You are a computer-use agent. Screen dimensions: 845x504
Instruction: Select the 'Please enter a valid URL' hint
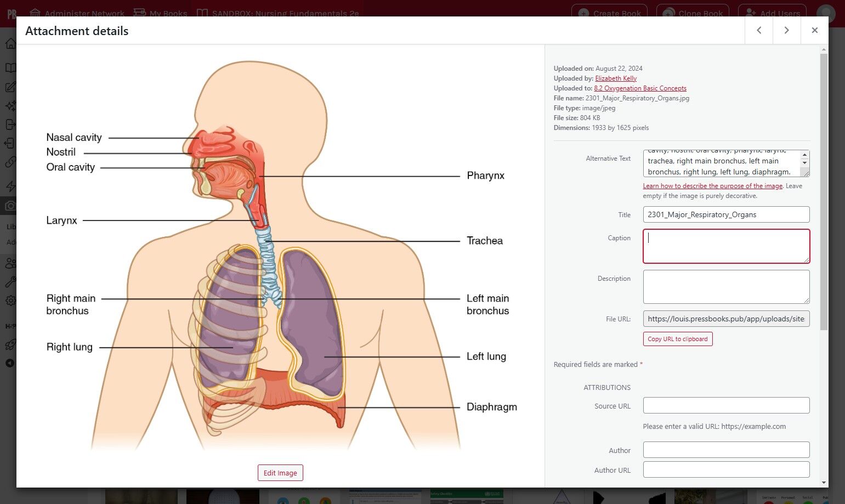(714, 426)
